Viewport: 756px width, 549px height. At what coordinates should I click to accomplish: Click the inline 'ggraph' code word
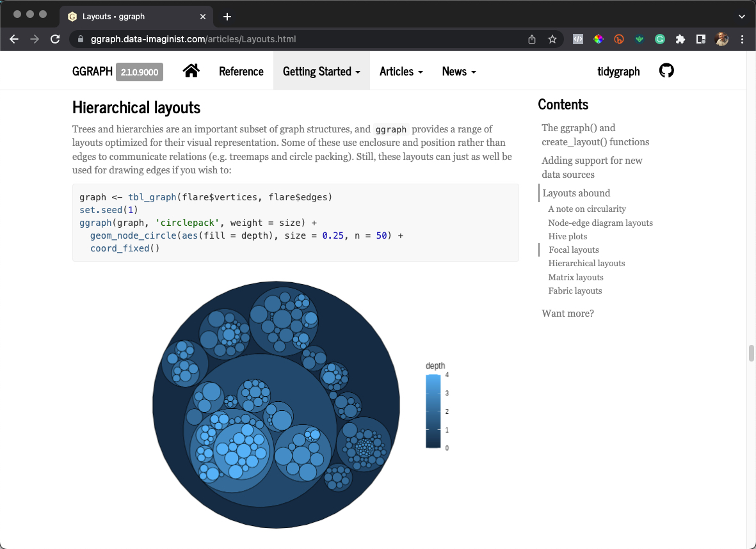click(x=390, y=129)
